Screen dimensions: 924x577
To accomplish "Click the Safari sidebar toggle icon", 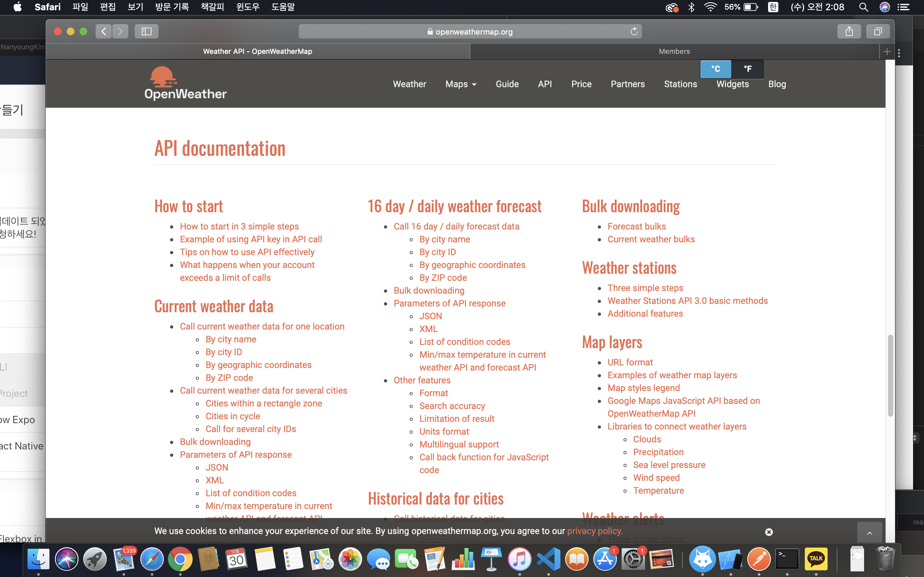I will tap(146, 31).
